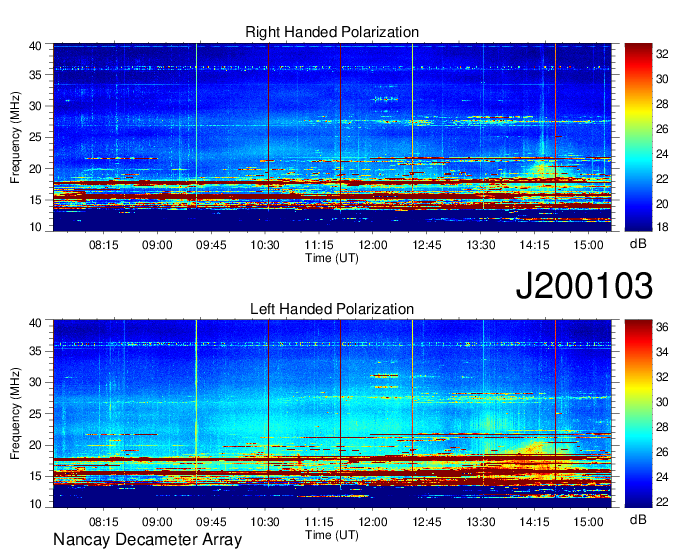Click the 15:00 tick label on bottom plot

click(588, 522)
